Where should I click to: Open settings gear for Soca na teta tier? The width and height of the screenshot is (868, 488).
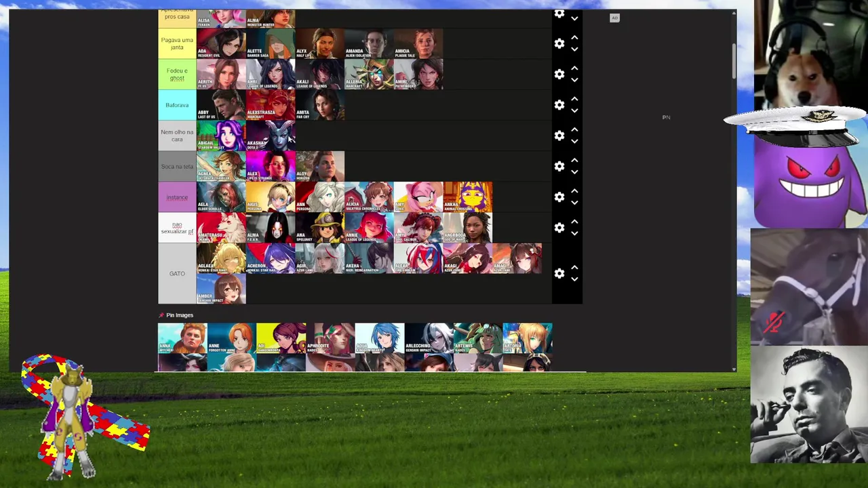pos(559,166)
